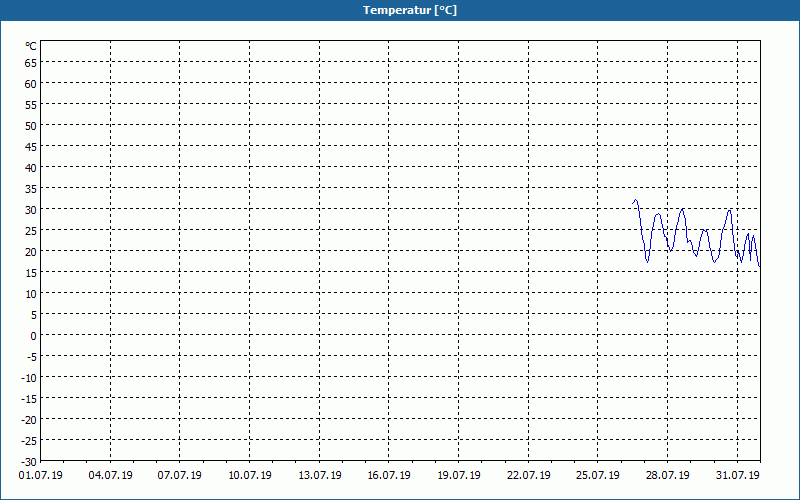This screenshot has height=500, width=800.
Task: Select the 20 value on temperature axis
Action: tap(31, 252)
